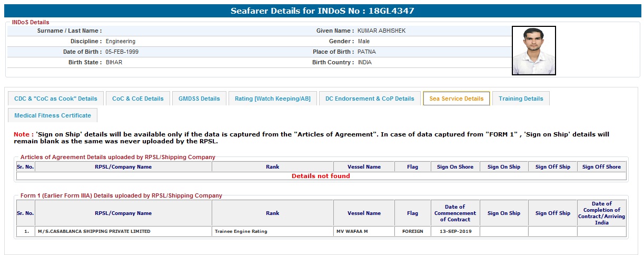Switch to CoC & CoE Details tab
Screen dimensions: 644x255
click(x=138, y=99)
